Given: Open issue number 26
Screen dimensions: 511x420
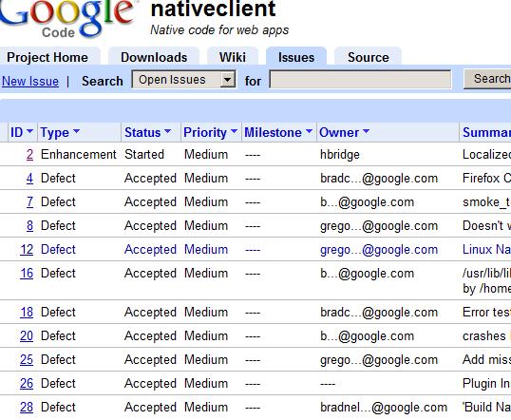Looking at the screenshot, I should pos(27,384).
